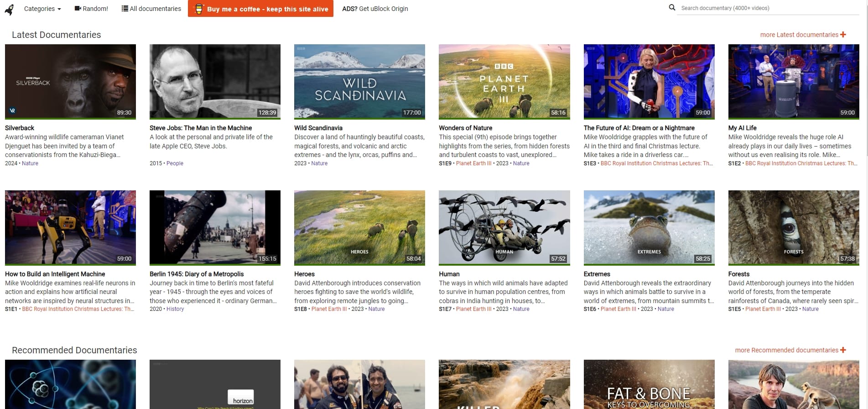Viewport: 868px width, 409px height.
Task: Click the rocket logo home icon
Action: 9,9
